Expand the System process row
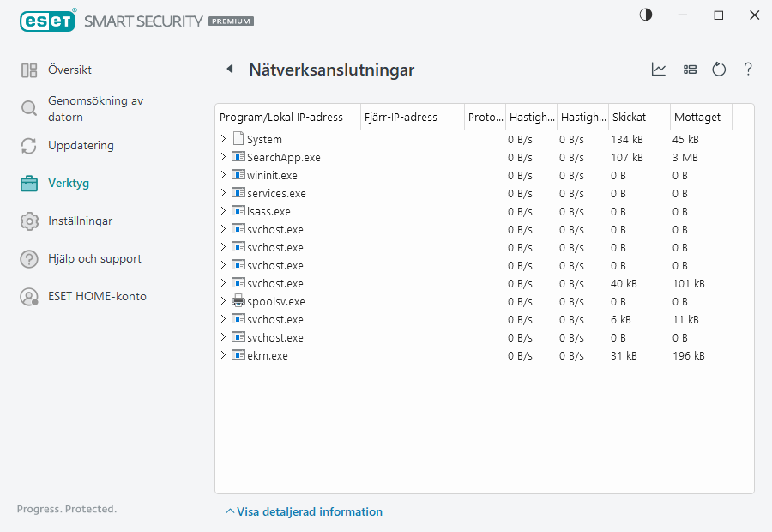 pyautogui.click(x=225, y=138)
